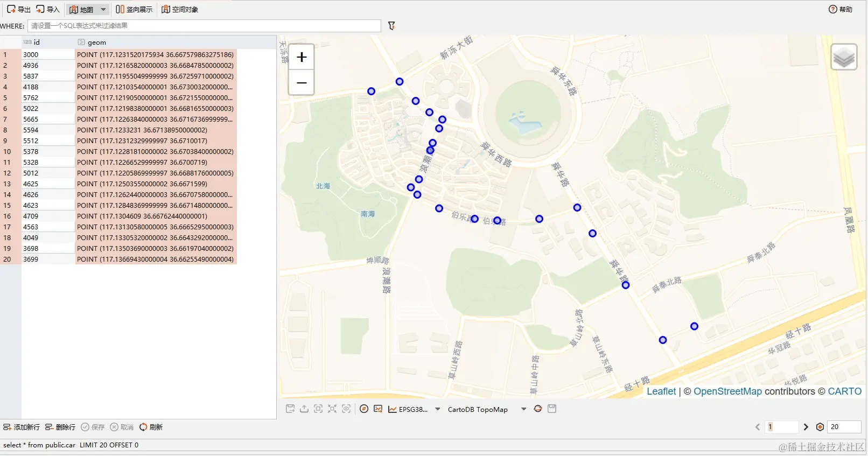Open the CARTO attribution link

point(845,391)
